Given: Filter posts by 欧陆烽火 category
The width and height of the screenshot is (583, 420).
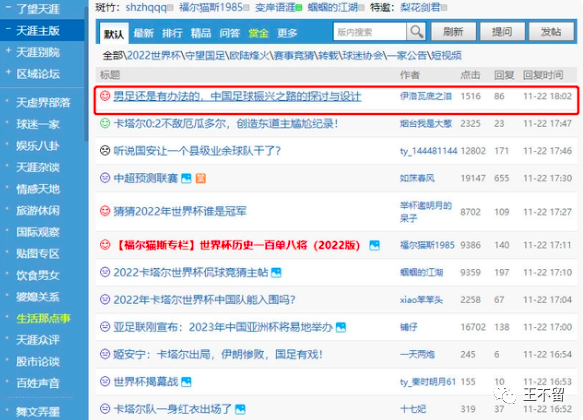Looking at the screenshot, I should tap(249, 55).
